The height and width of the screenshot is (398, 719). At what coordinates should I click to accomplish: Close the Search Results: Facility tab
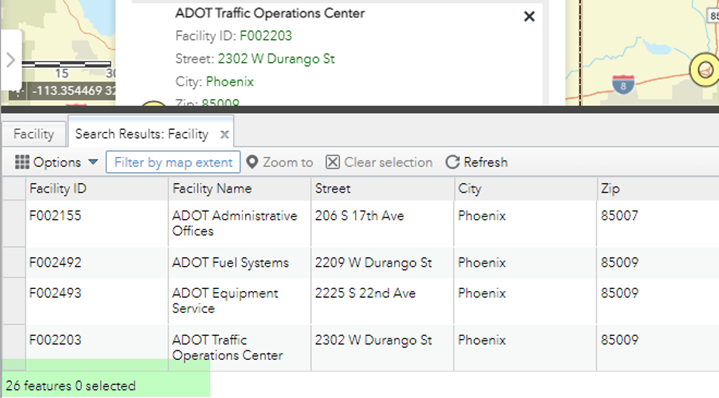pos(224,134)
